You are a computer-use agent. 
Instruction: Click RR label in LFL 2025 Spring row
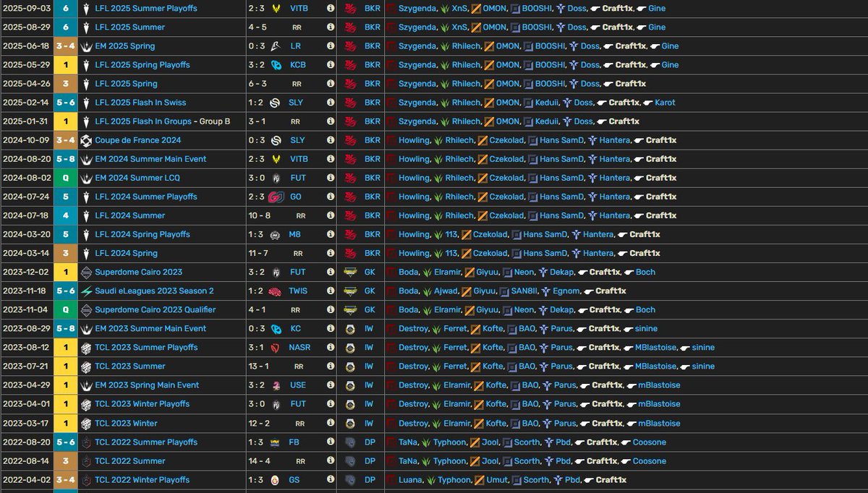click(x=298, y=83)
